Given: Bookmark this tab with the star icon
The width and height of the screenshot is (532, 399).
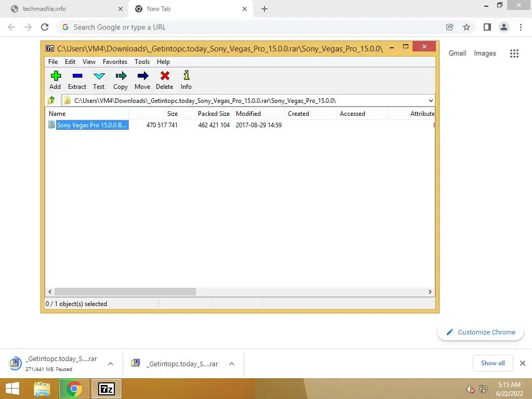Looking at the screenshot, I should [467, 27].
